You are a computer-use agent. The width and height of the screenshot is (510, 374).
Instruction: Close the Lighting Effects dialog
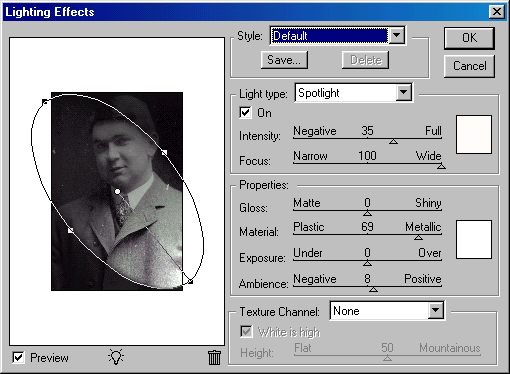pos(497,12)
